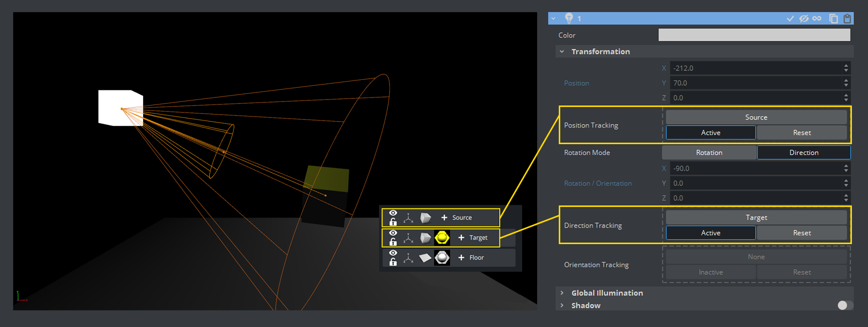Toggle the crossed-eye visibility icon in header

(804, 19)
